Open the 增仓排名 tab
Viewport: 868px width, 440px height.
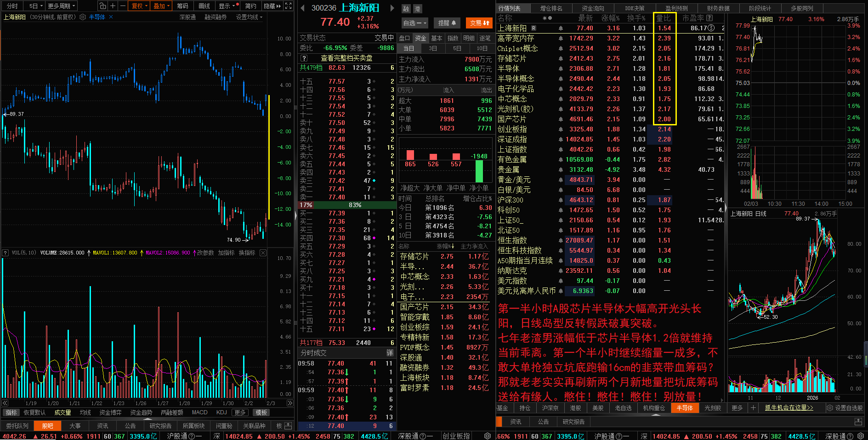[551, 8]
